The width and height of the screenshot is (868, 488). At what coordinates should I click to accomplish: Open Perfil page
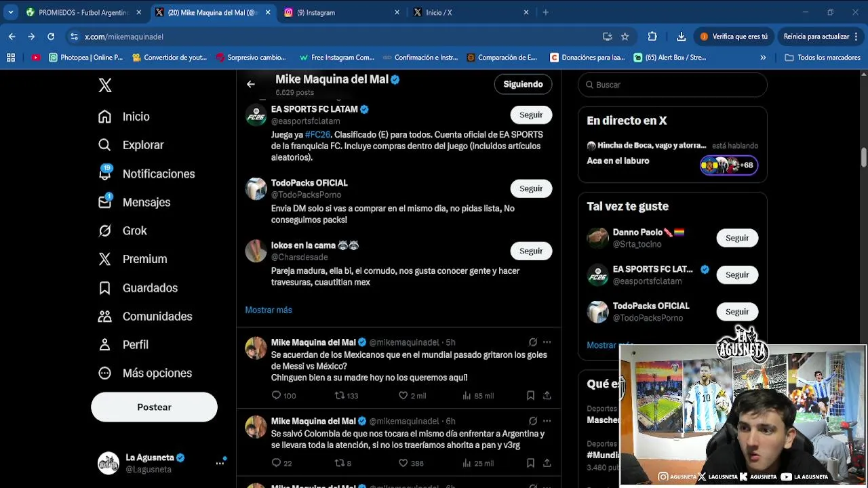click(123, 345)
